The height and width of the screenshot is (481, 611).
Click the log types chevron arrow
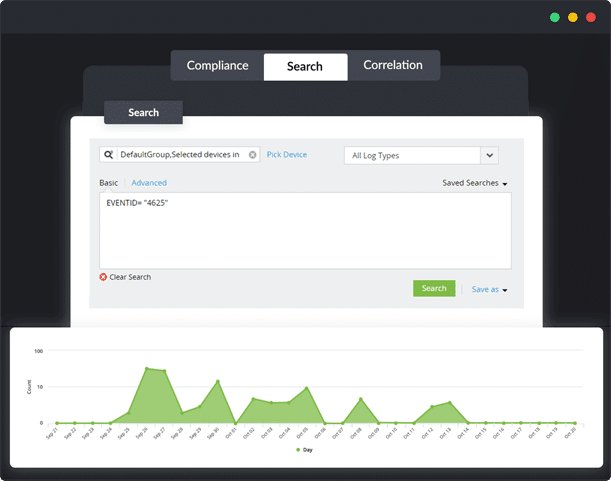coord(489,156)
